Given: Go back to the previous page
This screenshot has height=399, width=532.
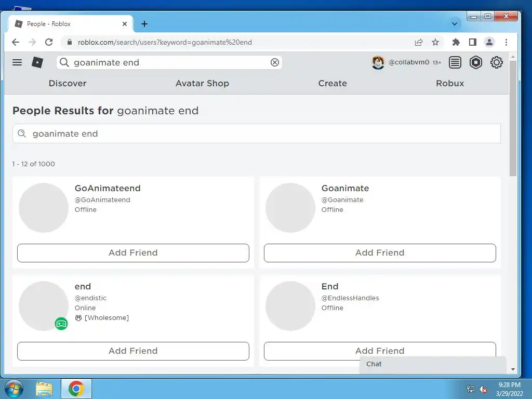Looking at the screenshot, I should [16, 42].
